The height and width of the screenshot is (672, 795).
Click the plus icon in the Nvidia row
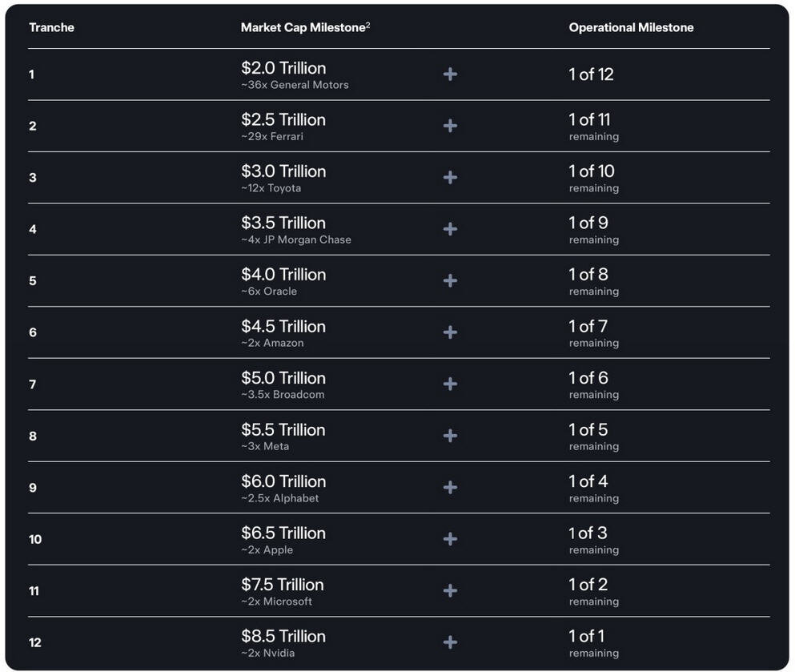click(450, 642)
